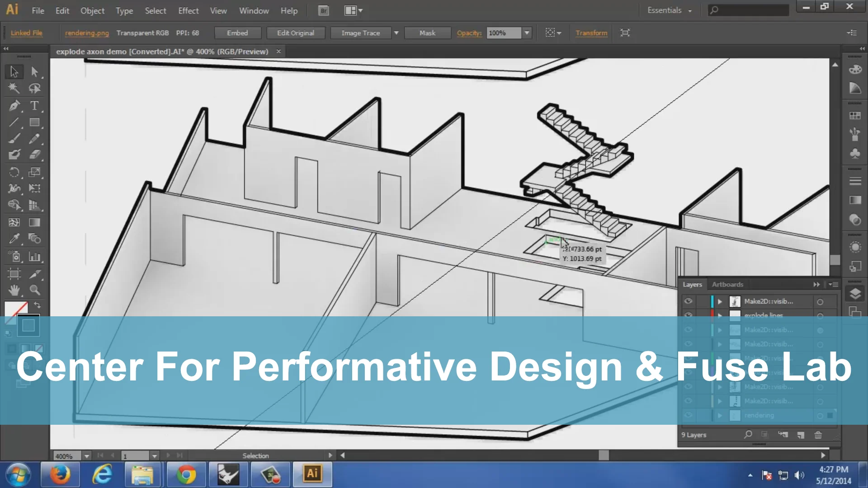Select the Direct Selection tool
The image size is (868, 488).
[x=34, y=71]
